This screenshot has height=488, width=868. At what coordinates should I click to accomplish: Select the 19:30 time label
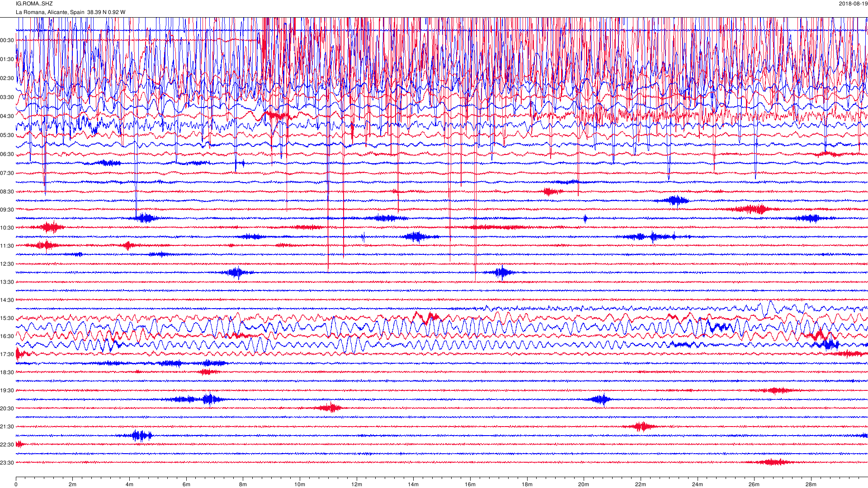[7, 390]
